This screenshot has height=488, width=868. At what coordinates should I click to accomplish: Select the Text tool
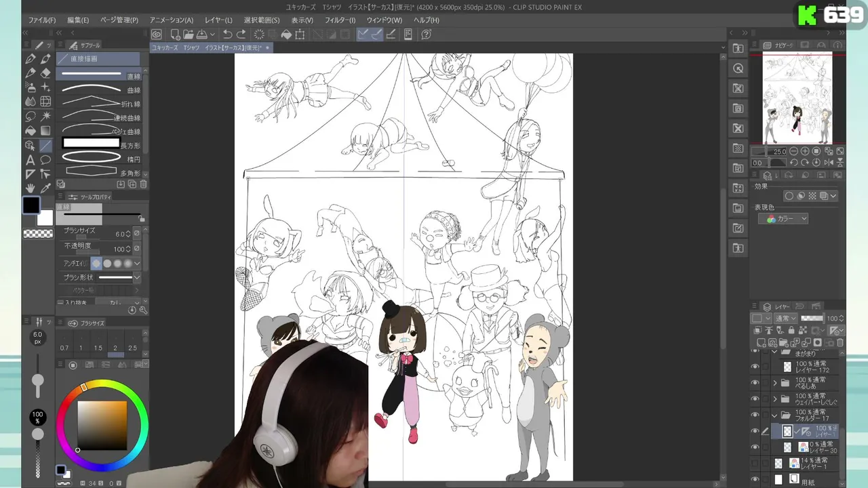(31, 160)
